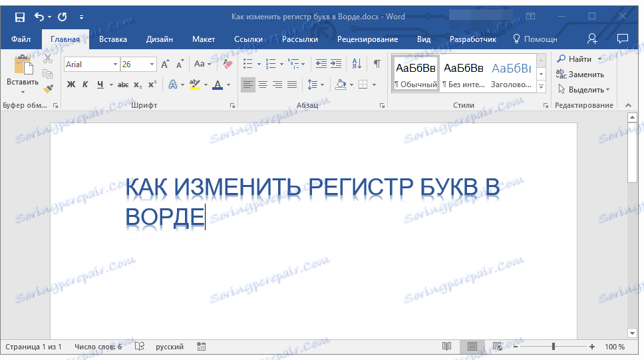Toggle italic К formatting

point(85,85)
